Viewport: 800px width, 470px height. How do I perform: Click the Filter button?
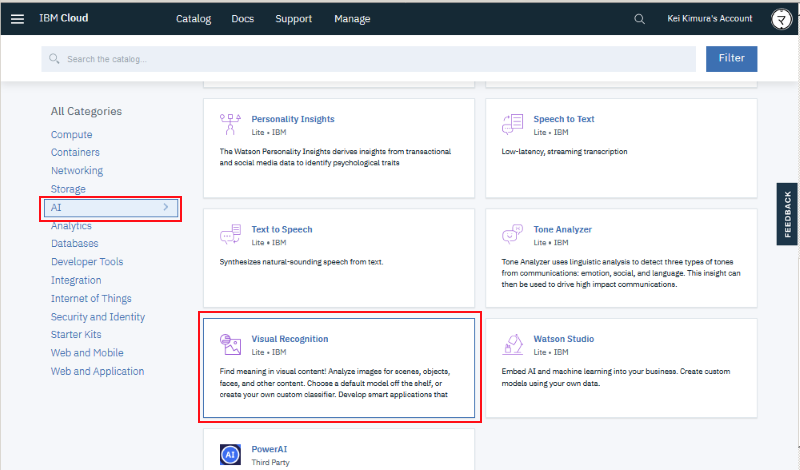pyautogui.click(x=731, y=59)
